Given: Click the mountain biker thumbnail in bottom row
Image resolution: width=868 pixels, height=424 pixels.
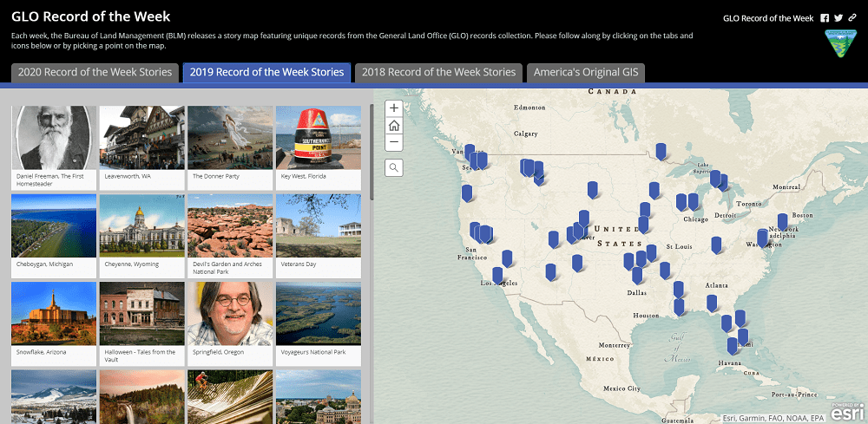Looking at the screenshot, I should 230,397.
